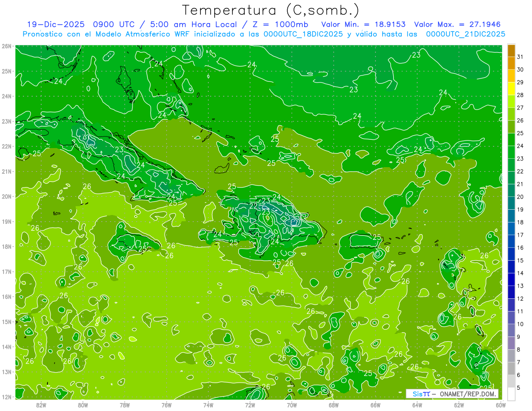This screenshot has width=532, height=411.
Task: Click the "18" label on the color scale
Action: tap(520, 222)
